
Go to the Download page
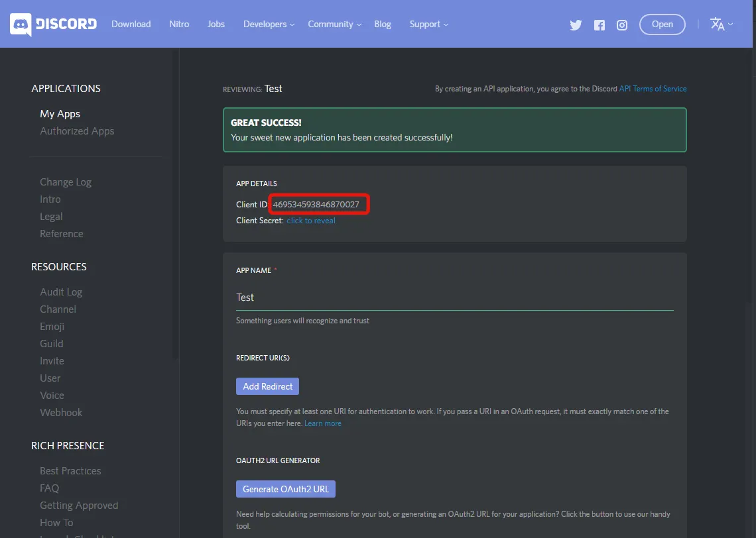pos(131,24)
